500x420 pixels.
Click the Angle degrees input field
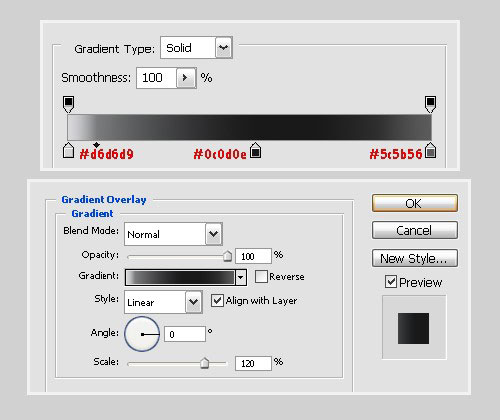click(x=185, y=334)
